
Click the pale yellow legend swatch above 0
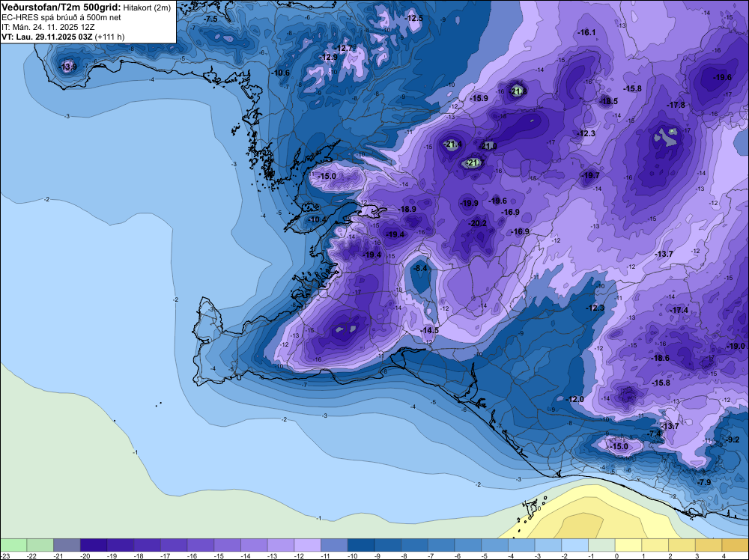point(628,545)
